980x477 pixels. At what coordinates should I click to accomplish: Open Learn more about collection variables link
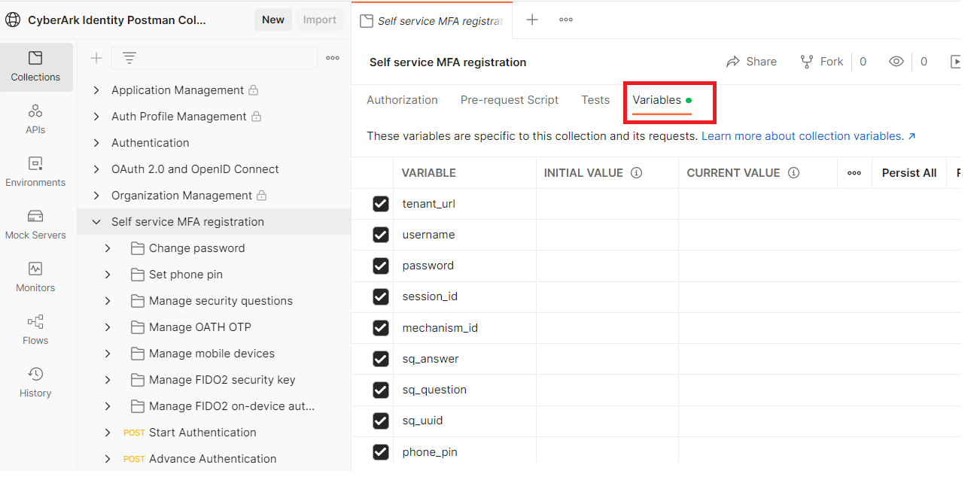tap(808, 136)
